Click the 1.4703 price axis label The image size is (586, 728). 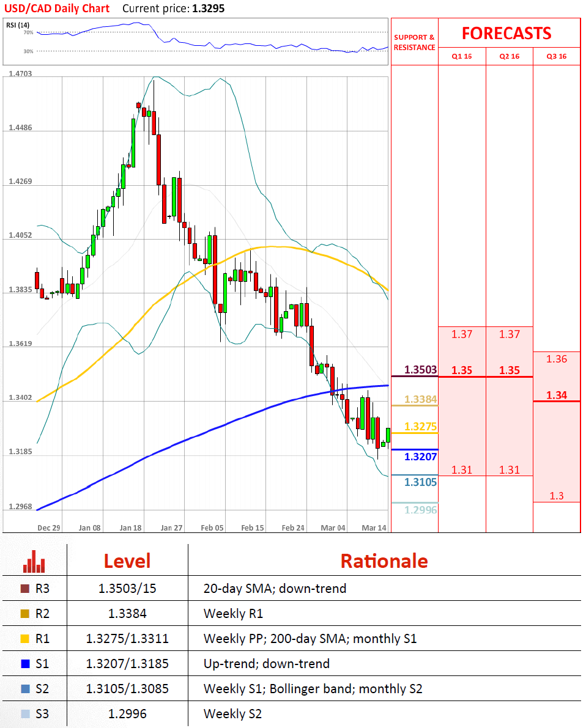(20, 73)
